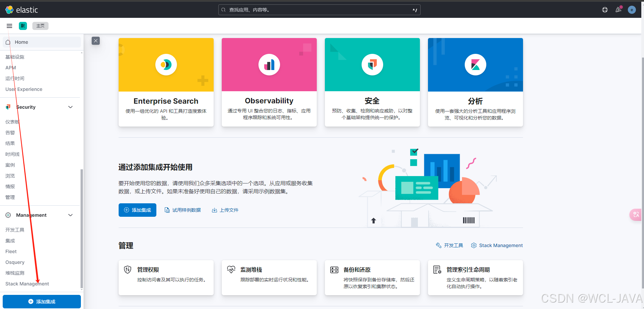The image size is (644, 309).
Task: Click the security shield logo icon on 安全 card
Action: coord(372,64)
